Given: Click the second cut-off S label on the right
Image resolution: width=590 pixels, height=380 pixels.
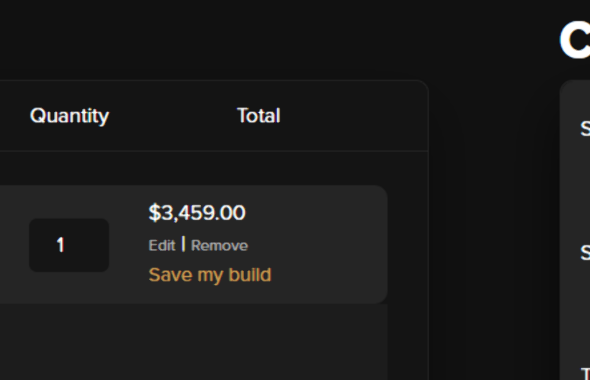Looking at the screenshot, I should 585,252.
